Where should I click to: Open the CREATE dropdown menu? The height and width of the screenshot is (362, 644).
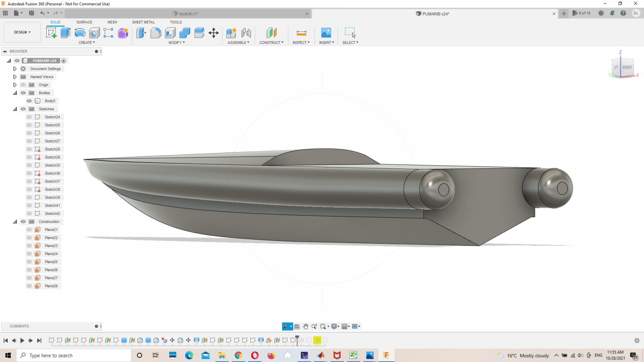(x=87, y=43)
